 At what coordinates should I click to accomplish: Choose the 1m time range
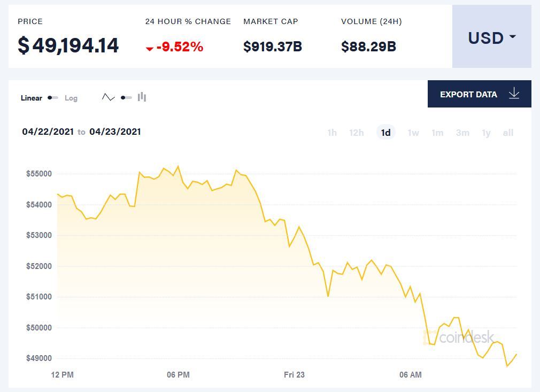tap(437, 133)
